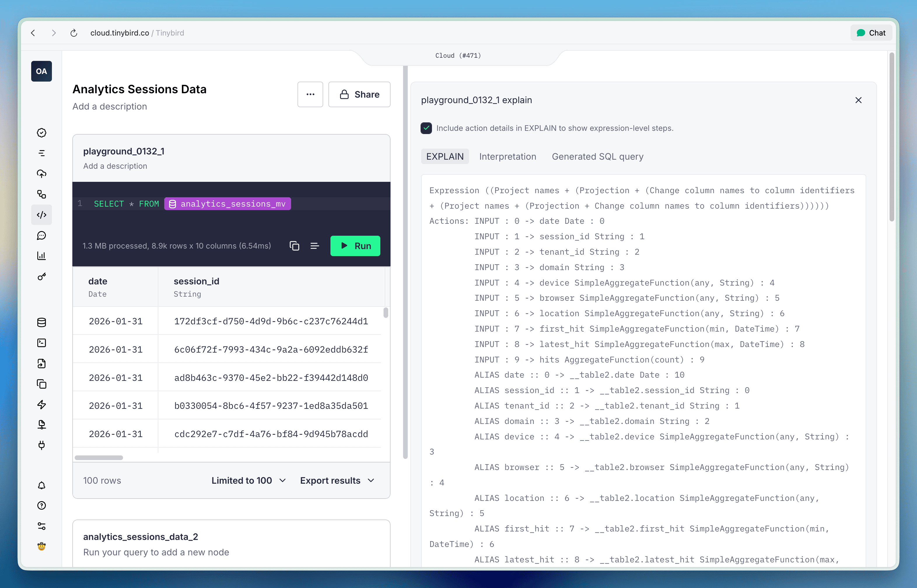Open the chat bubble icon in sidebar
Screen dimensions: 917x588
point(41,236)
